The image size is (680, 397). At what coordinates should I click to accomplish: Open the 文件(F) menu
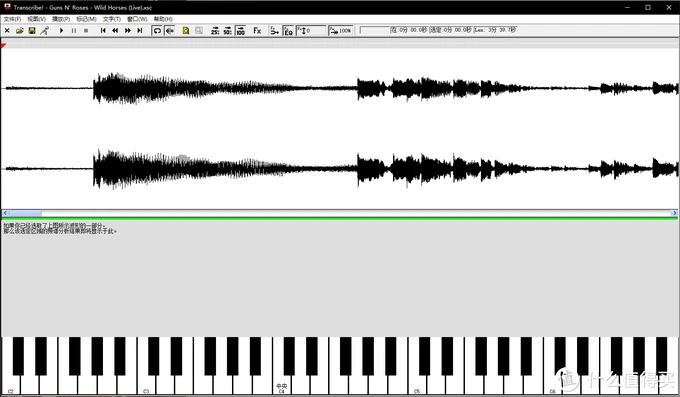(x=12, y=19)
